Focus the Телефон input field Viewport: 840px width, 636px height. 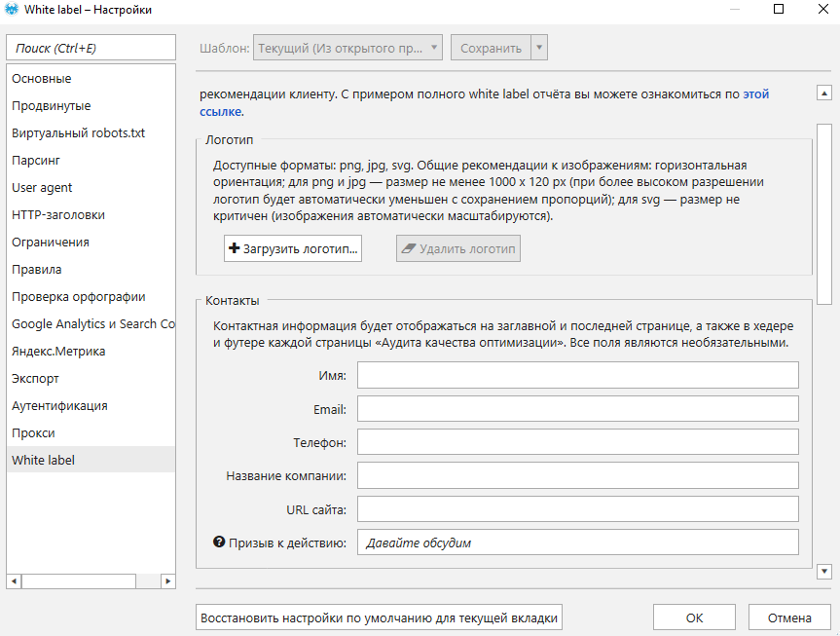578,442
